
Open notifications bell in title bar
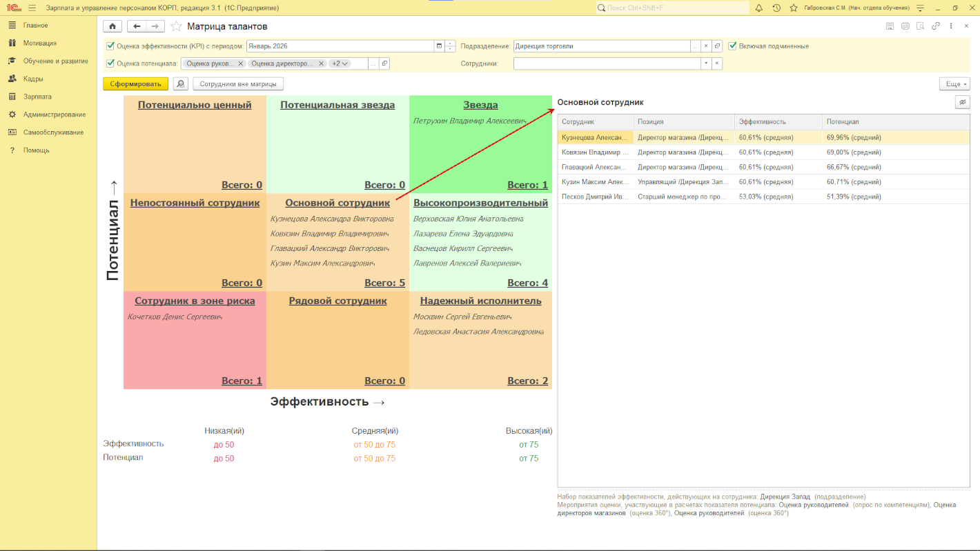758,8
